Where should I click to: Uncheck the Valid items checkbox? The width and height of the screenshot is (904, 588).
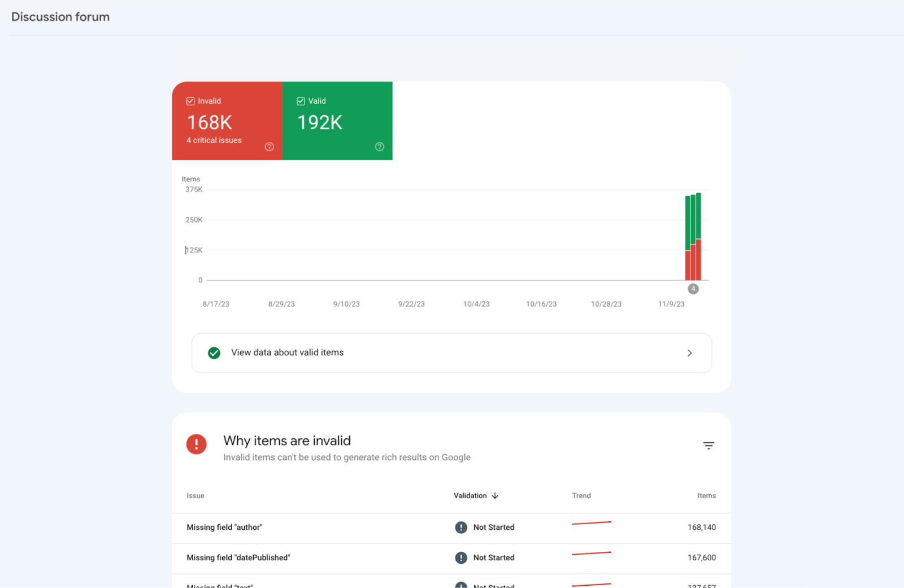301,101
